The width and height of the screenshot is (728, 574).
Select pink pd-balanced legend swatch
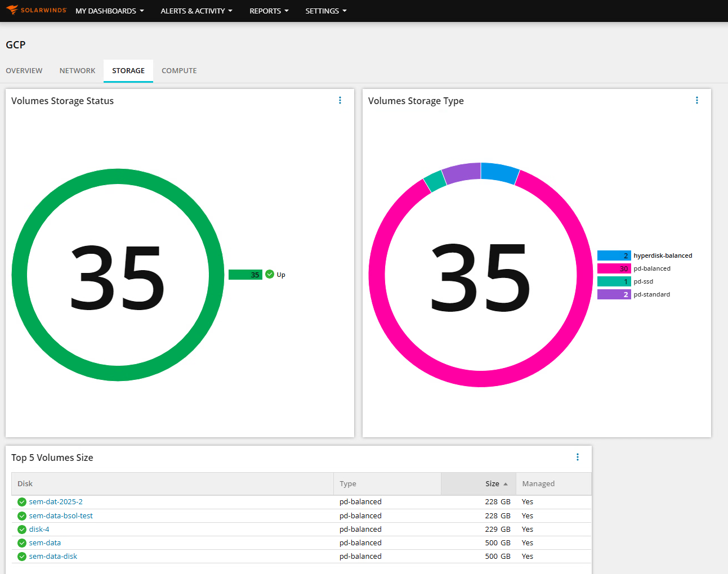[x=614, y=268]
